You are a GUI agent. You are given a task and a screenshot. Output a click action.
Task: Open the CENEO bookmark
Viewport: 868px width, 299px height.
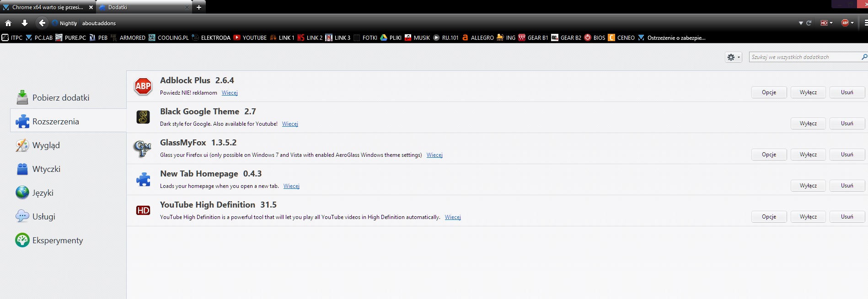pyautogui.click(x=621, y=38)
